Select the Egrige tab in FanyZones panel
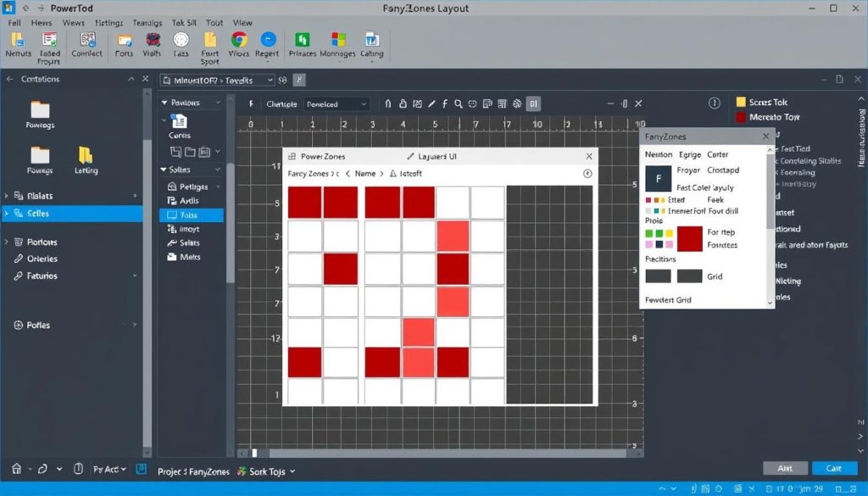The width and height of the screenshot is (868, 496). (x=690, y=154)
